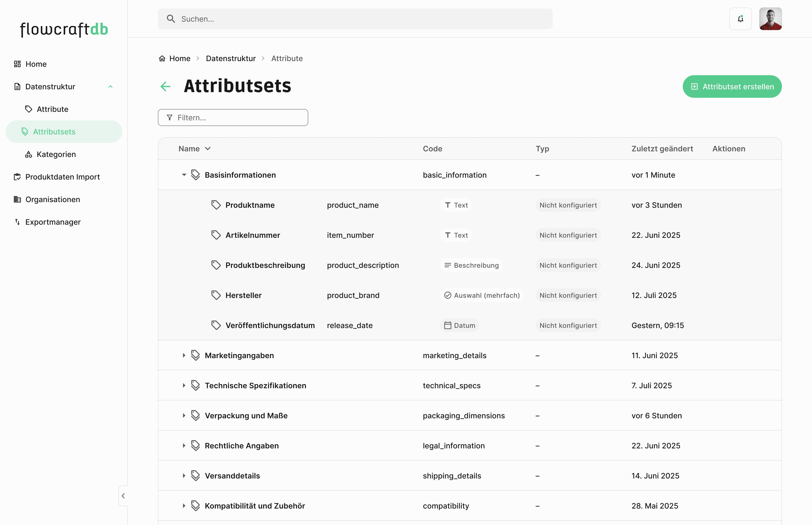
Task: Click the tag icon next to Produktname
Action: [216, 205]
